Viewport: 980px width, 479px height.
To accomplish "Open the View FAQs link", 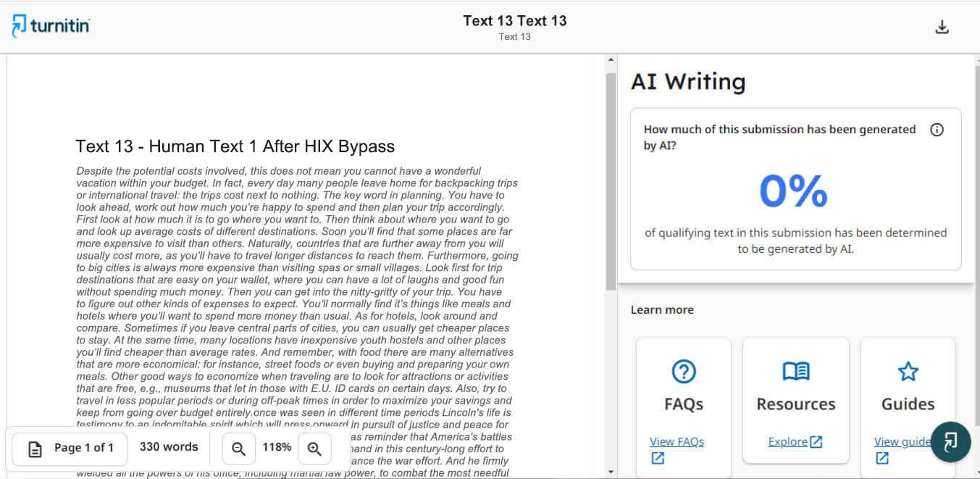I will 677,441.
